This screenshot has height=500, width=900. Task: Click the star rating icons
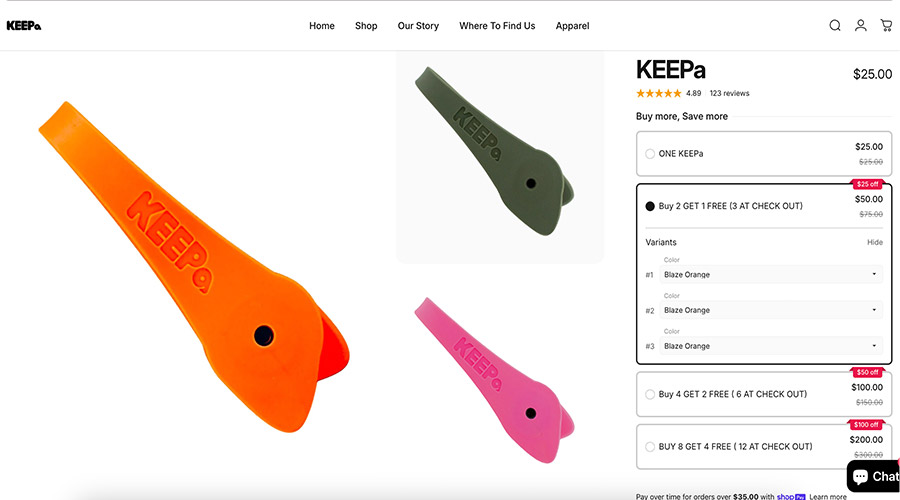tap(658, 93)
